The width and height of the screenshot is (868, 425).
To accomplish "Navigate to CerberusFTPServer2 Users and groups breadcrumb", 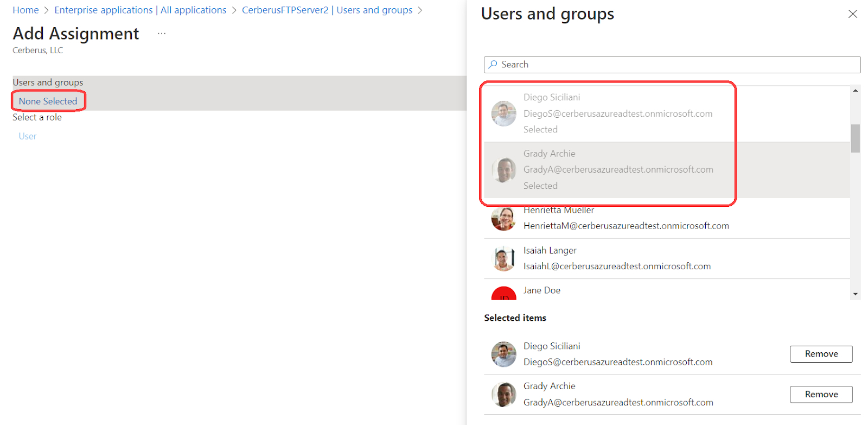I will (x=327, y=10).
